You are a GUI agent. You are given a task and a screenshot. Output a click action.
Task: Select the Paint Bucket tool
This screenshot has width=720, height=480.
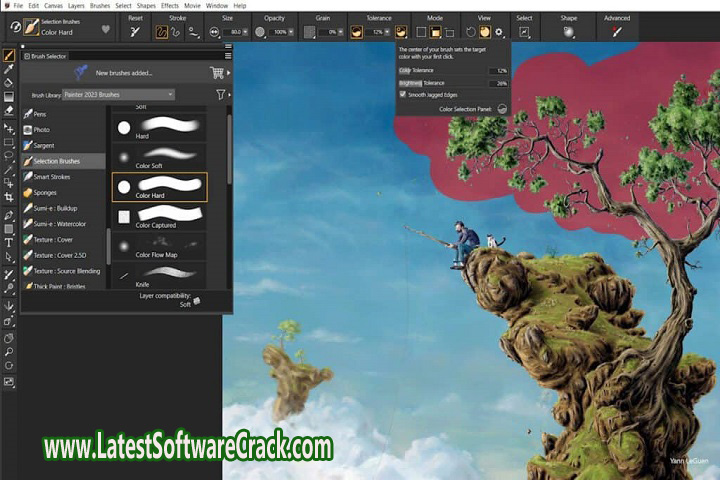[9, 83]
